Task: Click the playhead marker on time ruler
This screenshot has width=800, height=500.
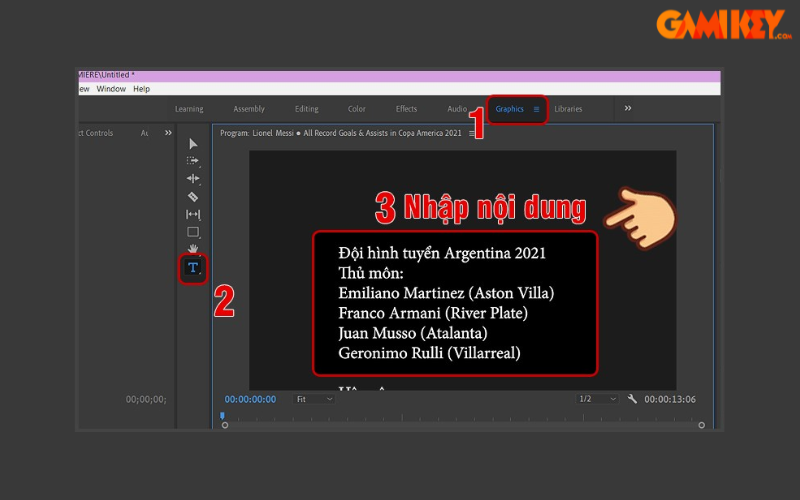Action: point(222,416)
